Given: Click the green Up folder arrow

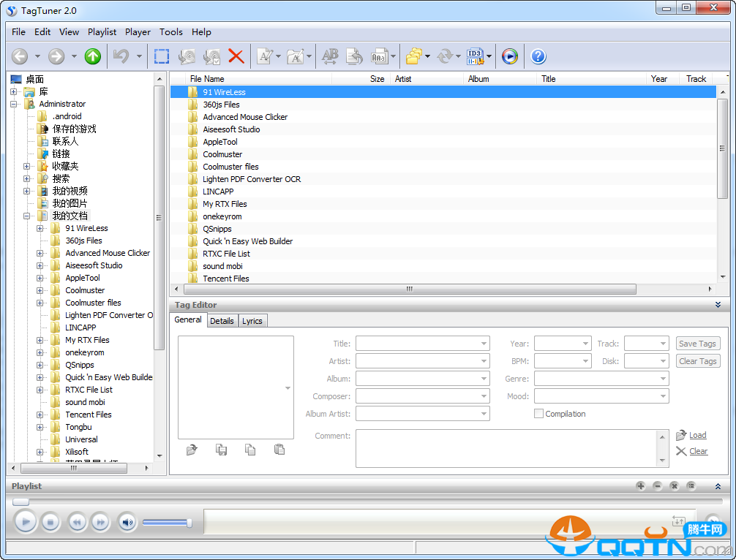Looking at the screenshot, I should (92, 56).
